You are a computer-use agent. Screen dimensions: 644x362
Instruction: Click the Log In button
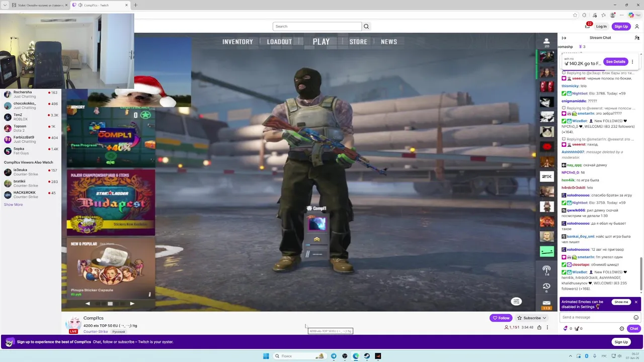point(601,26)
